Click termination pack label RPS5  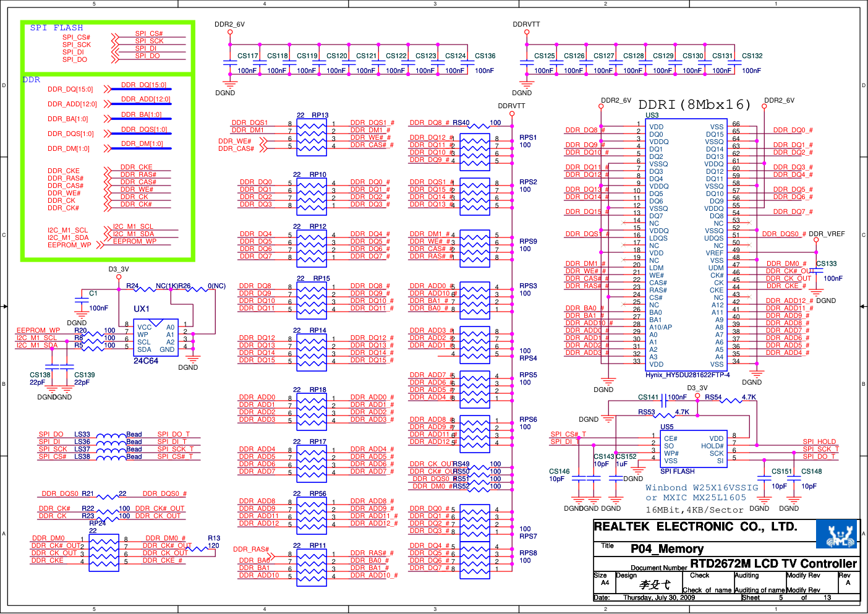[x=528, y=375]
